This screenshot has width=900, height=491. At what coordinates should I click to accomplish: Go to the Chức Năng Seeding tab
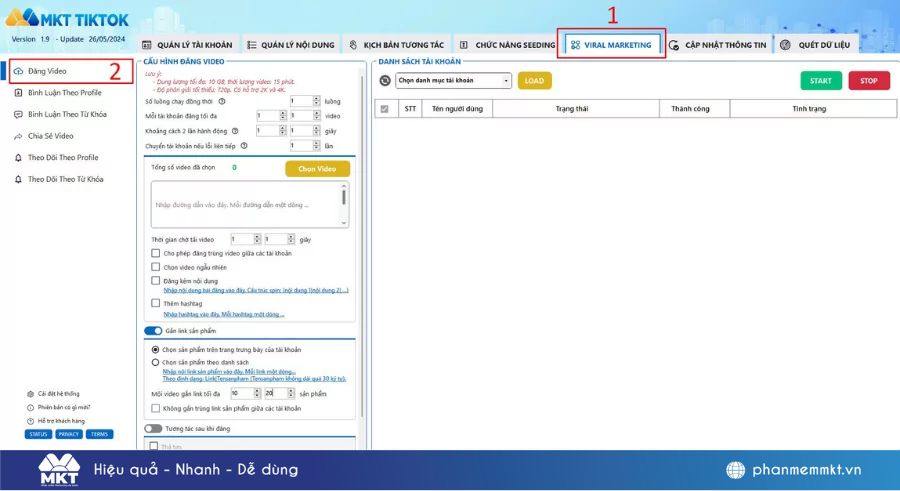coord(508,45)
